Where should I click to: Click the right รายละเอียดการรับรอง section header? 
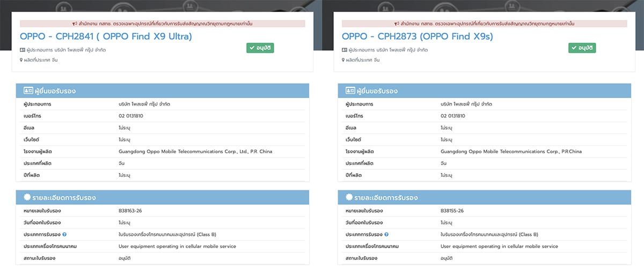click(483, 198)
